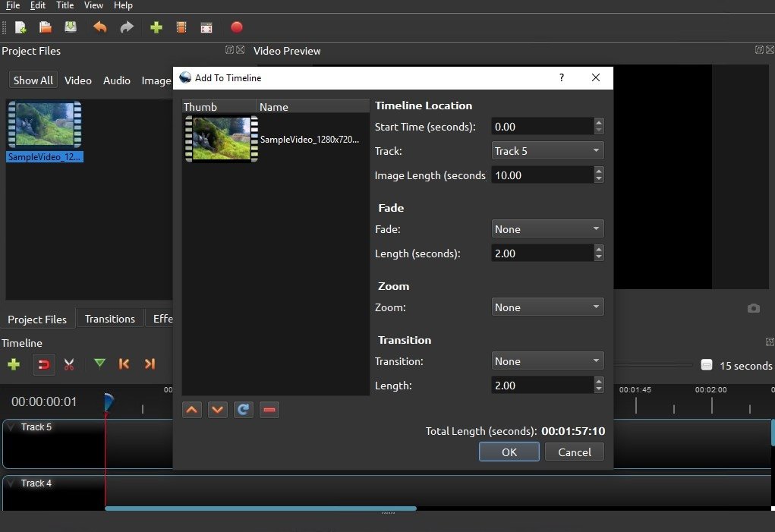Screen dimensions: 775x532
Task: Open the View menu
Action: click(93, 5)
